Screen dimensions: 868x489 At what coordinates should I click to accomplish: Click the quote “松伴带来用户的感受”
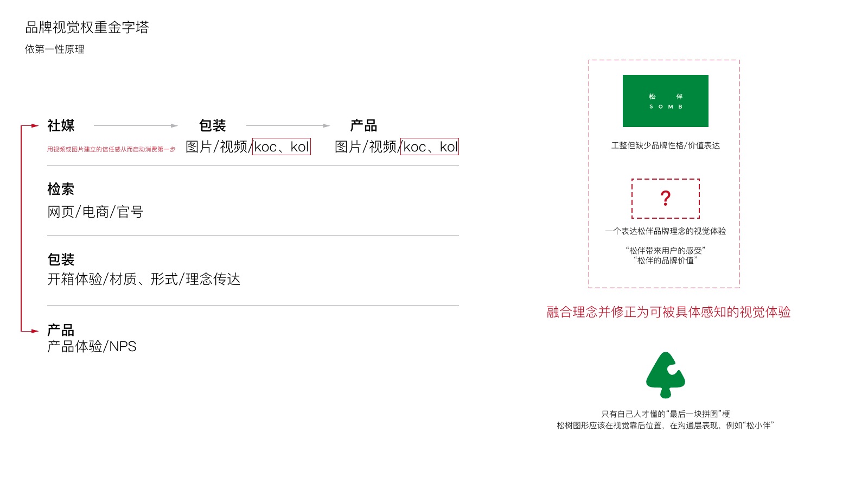click(x=666, y=251)
